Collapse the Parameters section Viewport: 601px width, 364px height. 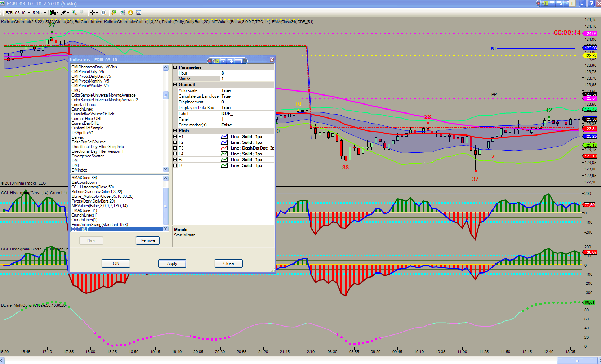[x=175, y=67]
